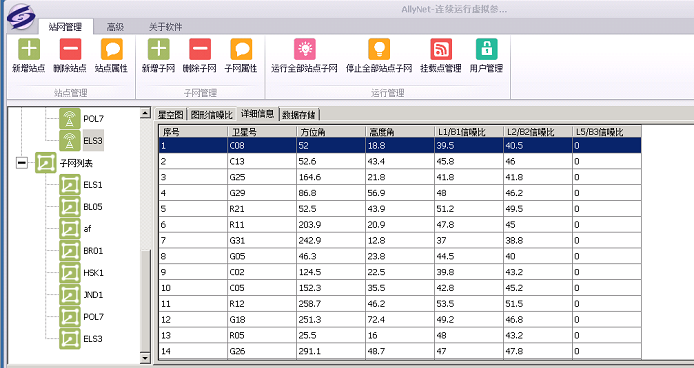This screenshot has height=368, width=694.
Task: Open 子网属性 orange bubble icon
Action: (x=241, y=49)
